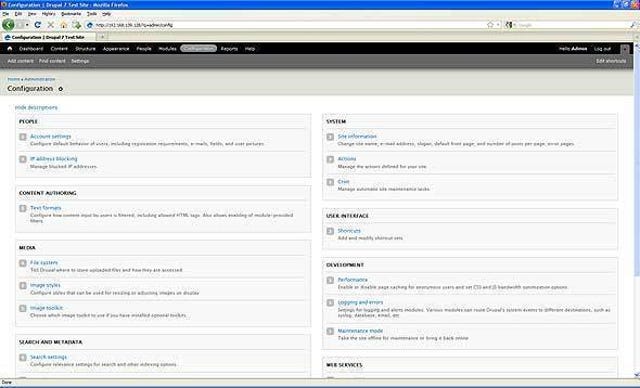Click icon next to Image styles
Screen dimensions: 640x388
[x=23, y=286]
